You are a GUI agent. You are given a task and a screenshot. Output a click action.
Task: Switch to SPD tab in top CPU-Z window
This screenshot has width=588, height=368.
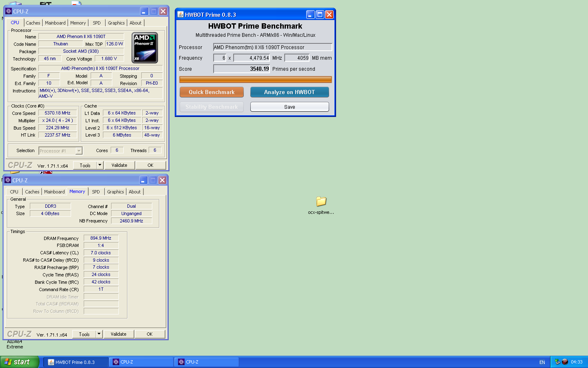click(97, 23)
